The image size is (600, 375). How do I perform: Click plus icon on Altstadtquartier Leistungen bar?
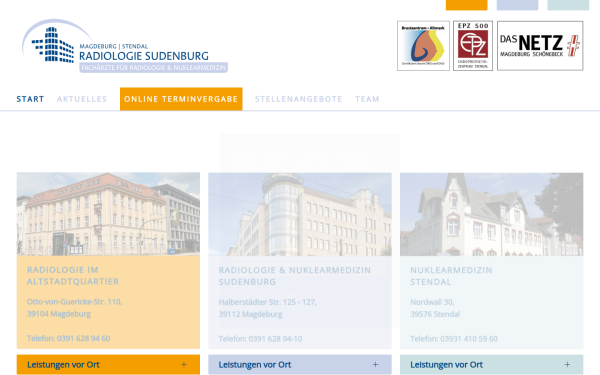(x=184, y=365)
